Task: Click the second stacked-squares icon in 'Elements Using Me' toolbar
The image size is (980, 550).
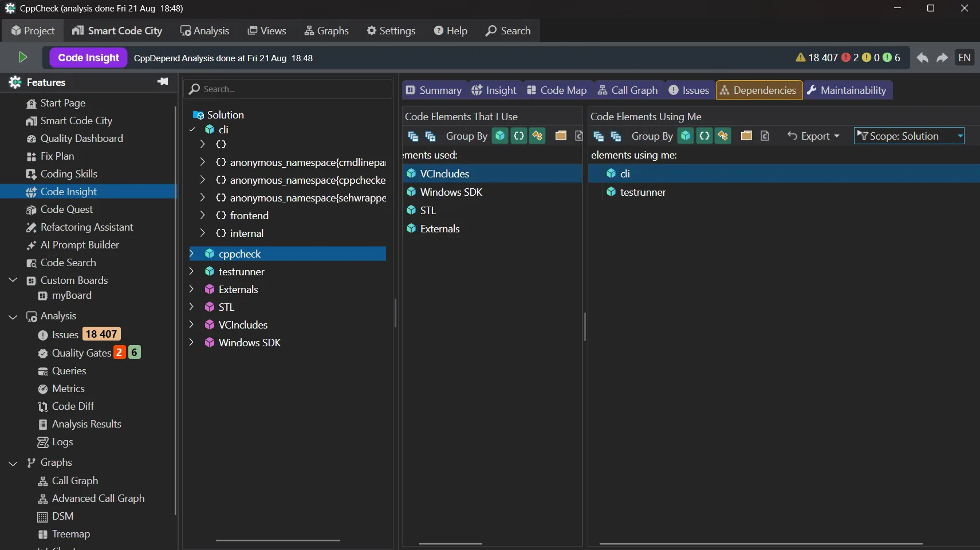Action: pos(616,136)
